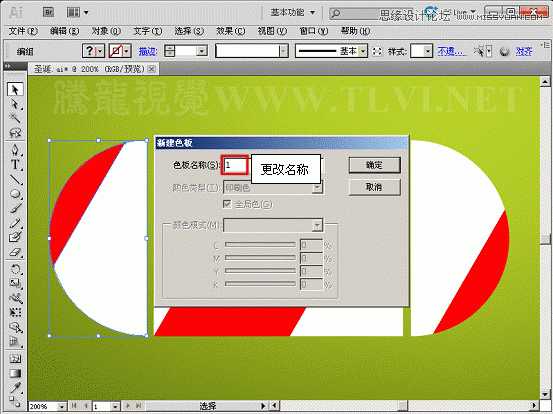Screen dimensions: 553x414
Task: Open the 200% zoom level dropdown
Action: pyautogui.click(x=62, y=407)
